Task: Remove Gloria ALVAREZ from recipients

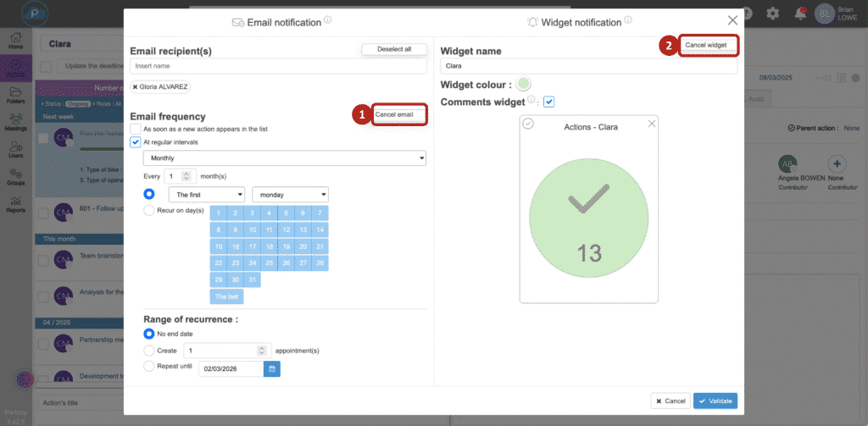Action: pos(135,86)
